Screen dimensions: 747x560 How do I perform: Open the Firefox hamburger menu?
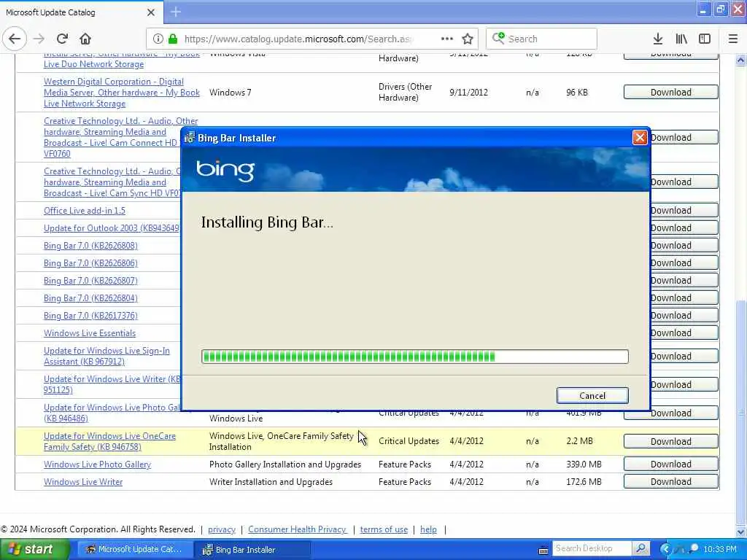(733, 39)
